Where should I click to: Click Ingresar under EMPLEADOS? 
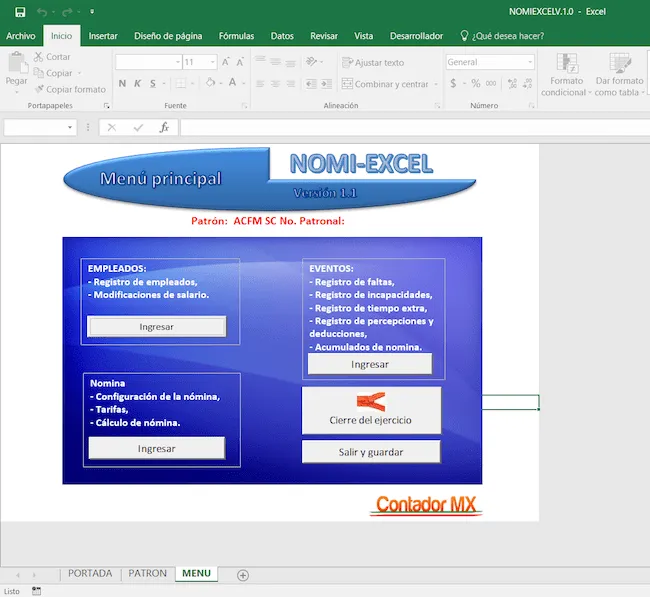tap(156, 327)
